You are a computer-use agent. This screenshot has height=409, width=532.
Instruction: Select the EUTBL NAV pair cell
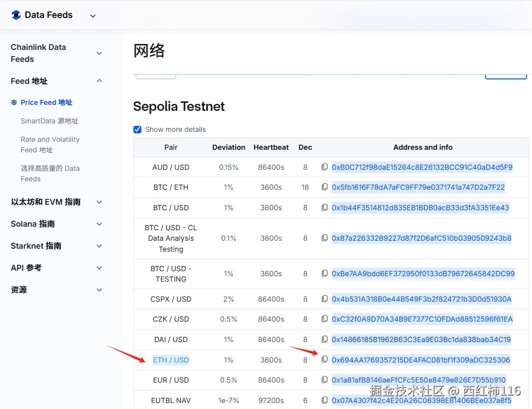[x=171, y=401]
